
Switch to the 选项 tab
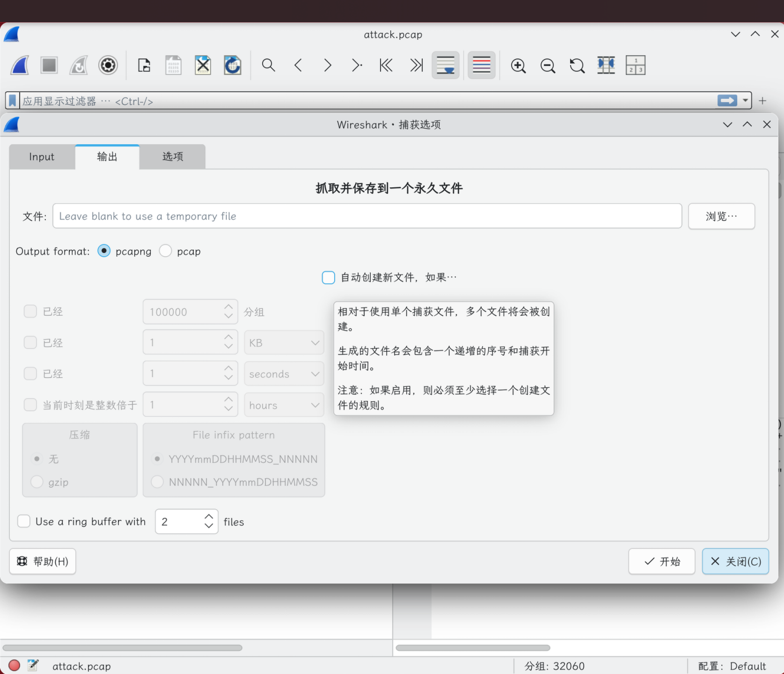[x=173, y=157]
